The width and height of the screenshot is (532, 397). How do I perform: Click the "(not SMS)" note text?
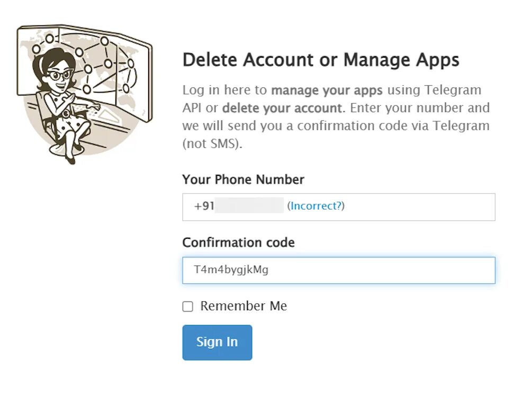click(x=212, y=144)
